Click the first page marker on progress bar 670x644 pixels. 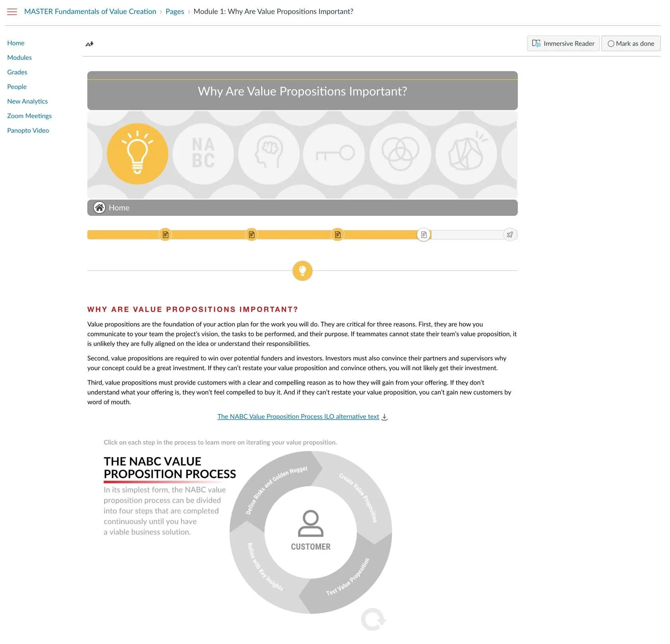(x=166, y=235)
